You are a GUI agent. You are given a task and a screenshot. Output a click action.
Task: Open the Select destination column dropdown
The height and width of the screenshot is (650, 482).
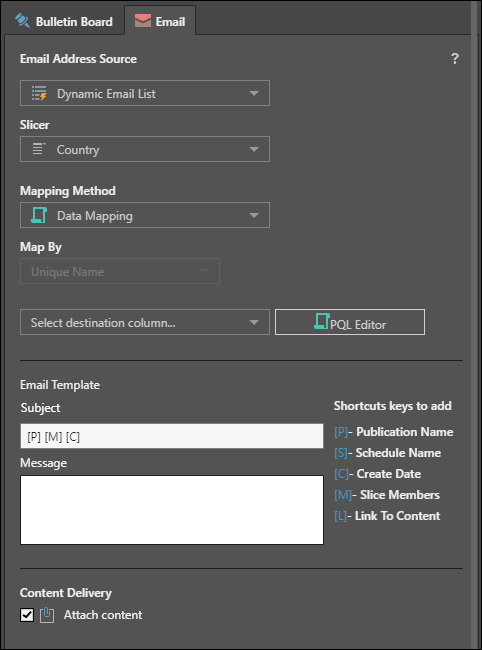click(x=145, y=322)
